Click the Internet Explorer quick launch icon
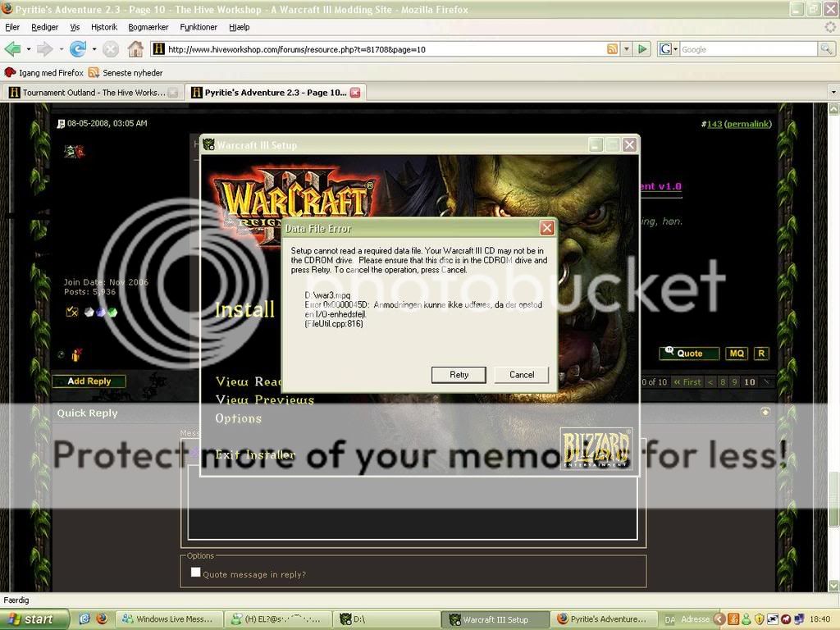 (x=84, y=619)
